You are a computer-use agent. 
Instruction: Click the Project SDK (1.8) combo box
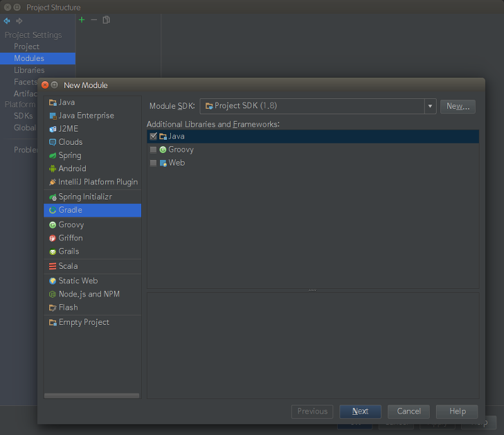click(318, 106)
